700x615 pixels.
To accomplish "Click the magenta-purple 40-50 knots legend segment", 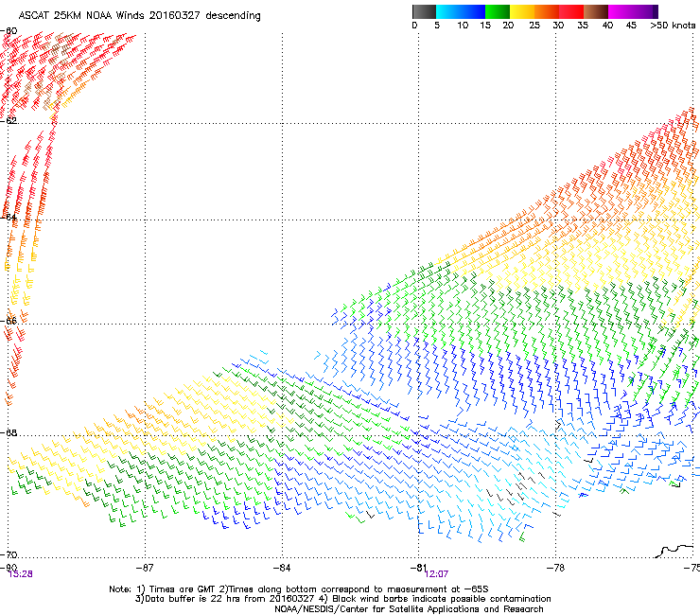I will click(x=633, y=11).
